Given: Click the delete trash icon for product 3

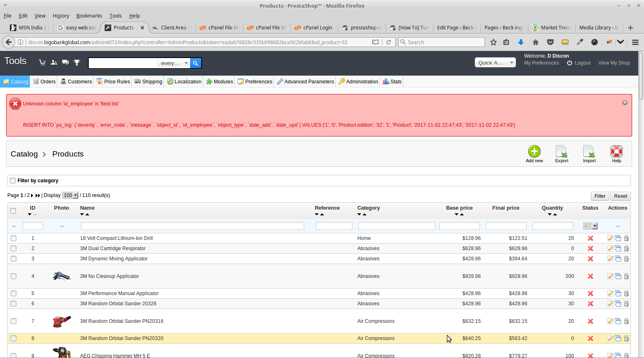Looking at the screenshot, I should (x=626, y=259).
